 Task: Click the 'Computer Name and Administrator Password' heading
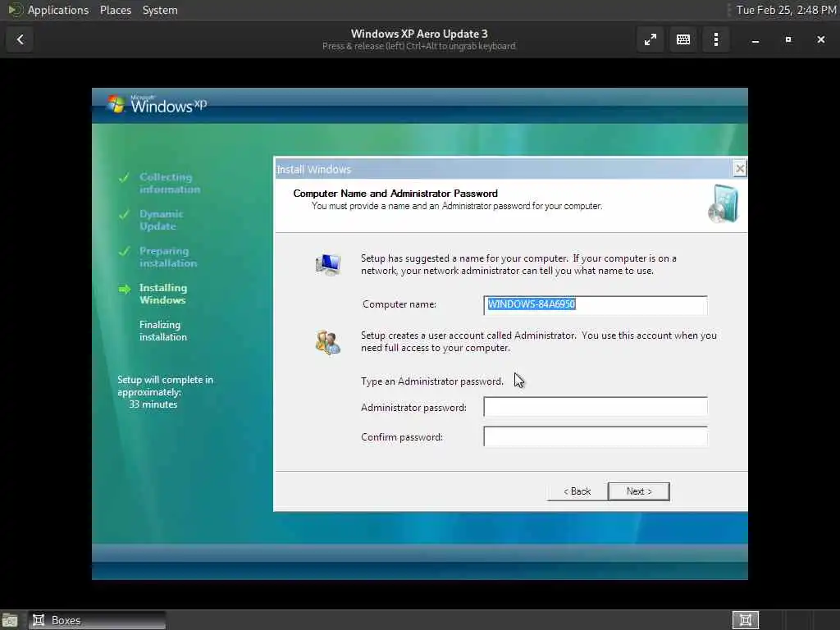[x=395, y=194]
